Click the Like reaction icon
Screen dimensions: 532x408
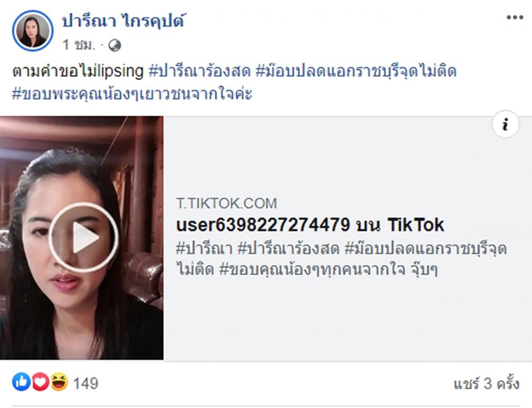pyautogui.click(x=21, y=382)
